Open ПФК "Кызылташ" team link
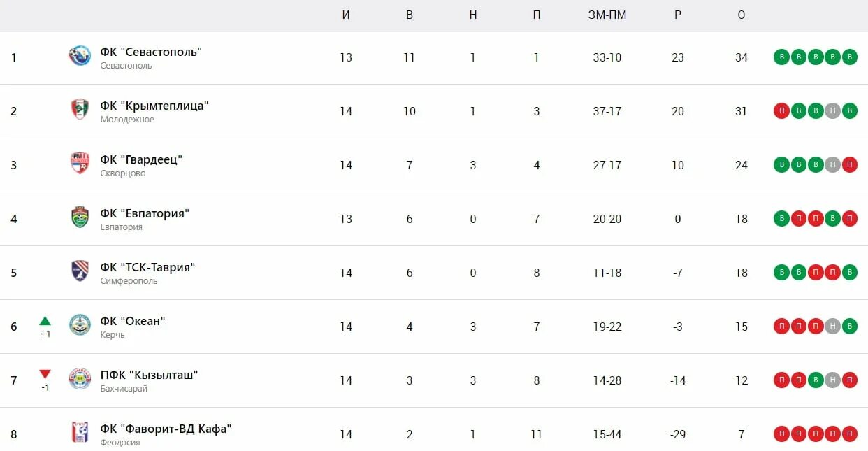This screenshot has height=451, width=868. coord(149,375)
